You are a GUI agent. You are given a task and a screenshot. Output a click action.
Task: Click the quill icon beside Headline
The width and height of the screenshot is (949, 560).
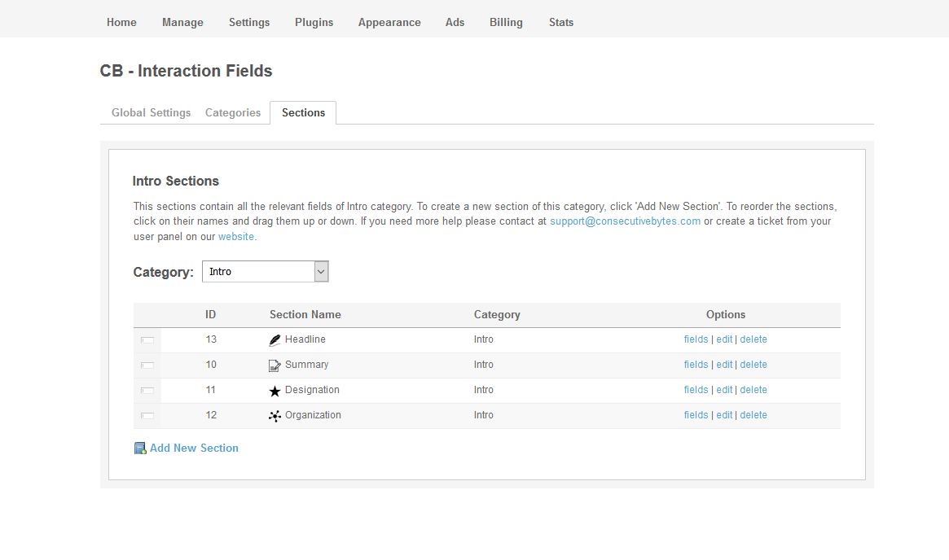[275, 339]
